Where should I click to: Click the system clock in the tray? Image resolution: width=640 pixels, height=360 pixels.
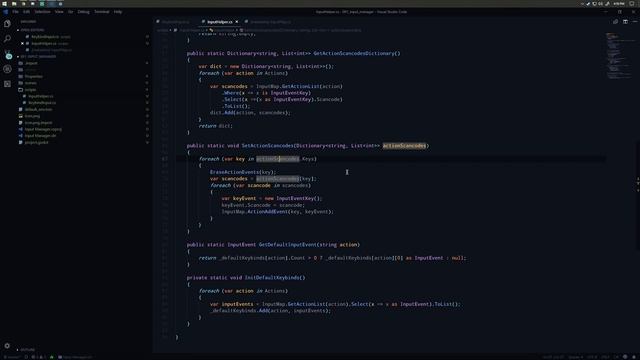(x=619, y=3)
